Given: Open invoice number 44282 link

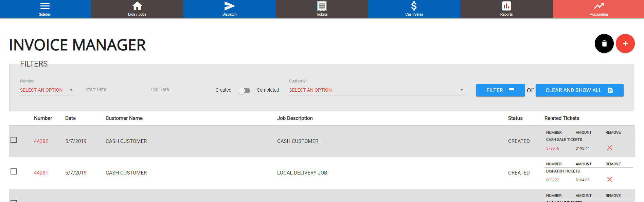Looking at the screenshot, I should tap(41, 141).
